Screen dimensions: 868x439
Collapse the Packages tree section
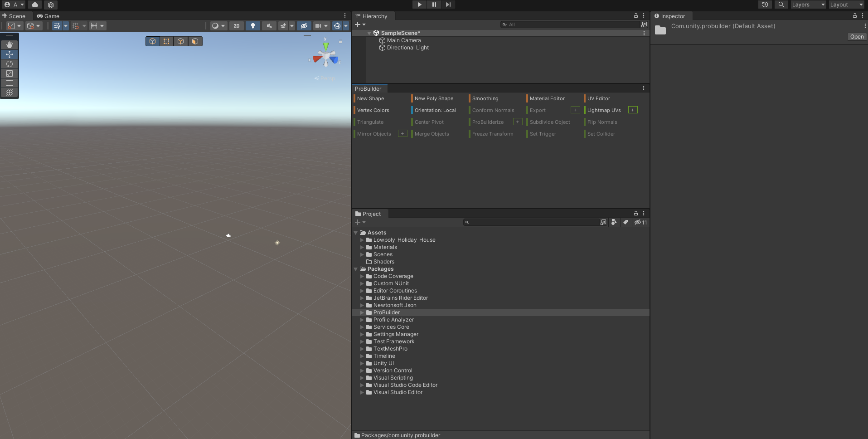coord(356,269)
